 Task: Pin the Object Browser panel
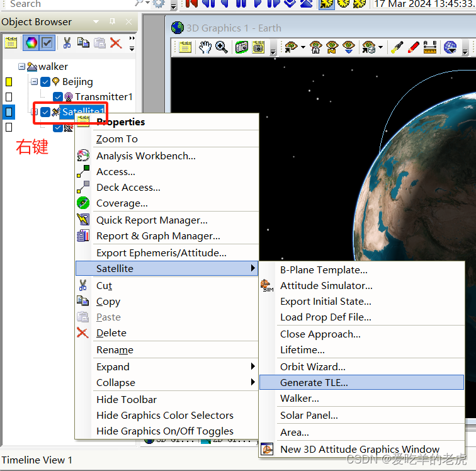pos(112,21)
